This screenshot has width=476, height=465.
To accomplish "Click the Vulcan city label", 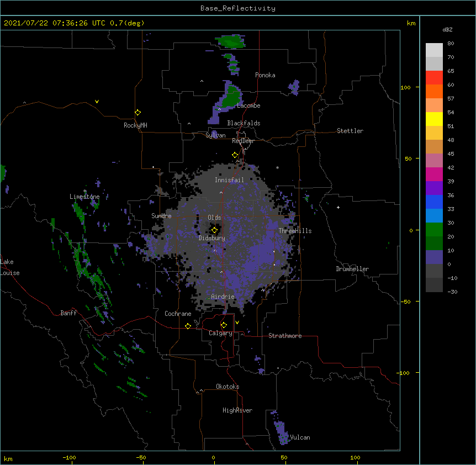I will 300,437.
